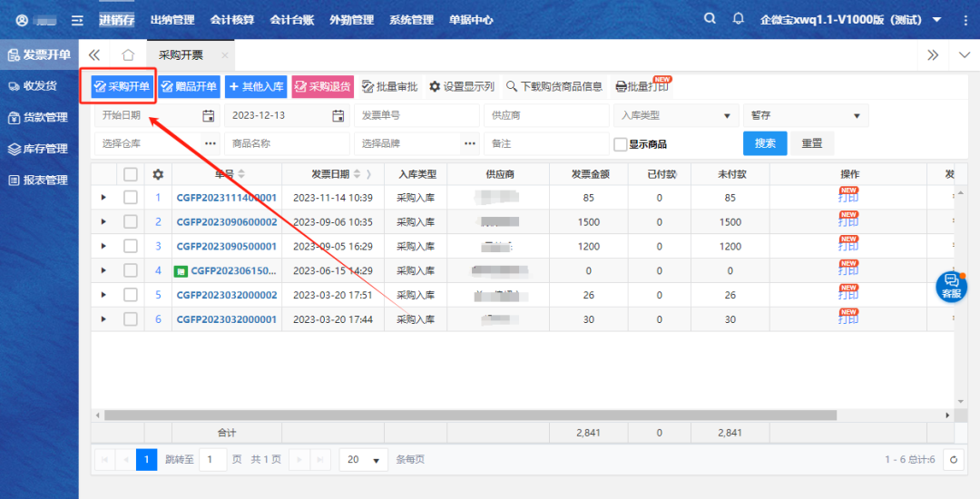Screen dimensions: 980x499
Task: Expand row 3 details triangle
Action: [103, 247]
